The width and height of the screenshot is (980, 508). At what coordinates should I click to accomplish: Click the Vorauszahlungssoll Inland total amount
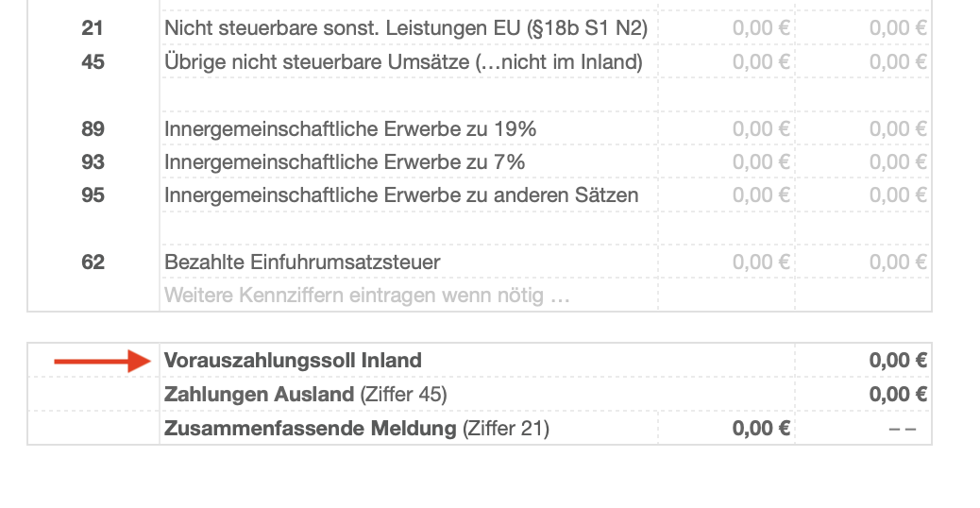897,361
